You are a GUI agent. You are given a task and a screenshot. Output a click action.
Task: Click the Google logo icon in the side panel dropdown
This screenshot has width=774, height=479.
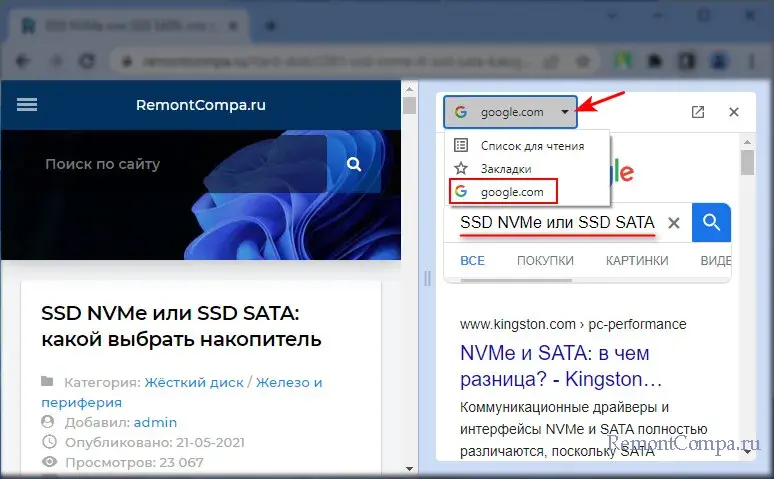460,112
